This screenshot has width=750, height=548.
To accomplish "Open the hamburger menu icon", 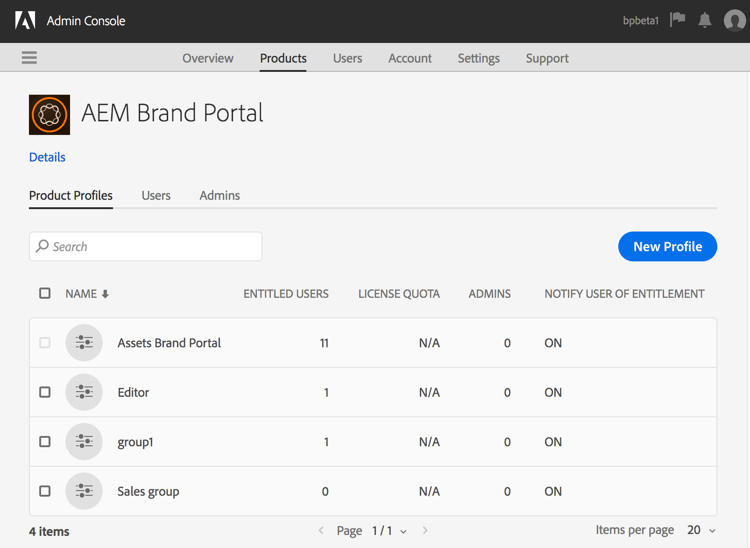I will coord(29,57).
